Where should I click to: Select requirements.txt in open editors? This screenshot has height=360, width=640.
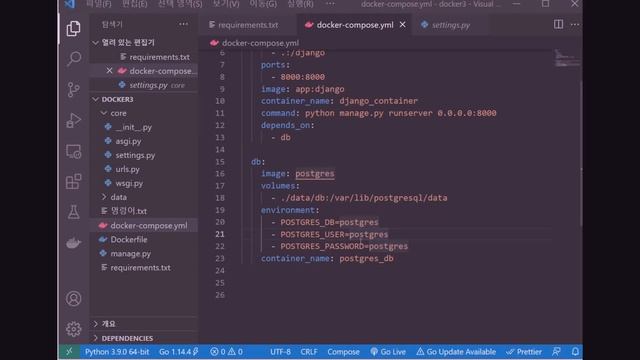click(144, 57)
